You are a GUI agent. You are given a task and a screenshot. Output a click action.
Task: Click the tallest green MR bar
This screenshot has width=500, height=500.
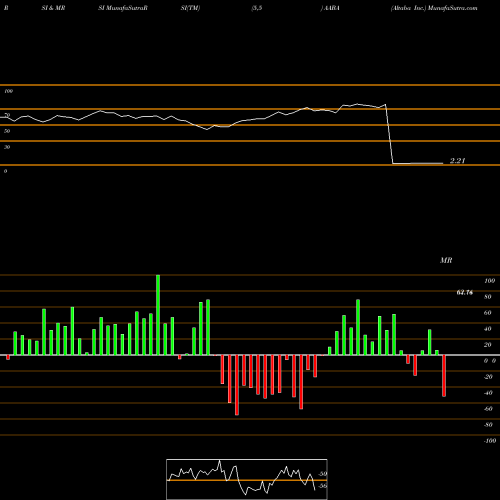point(158,315)
